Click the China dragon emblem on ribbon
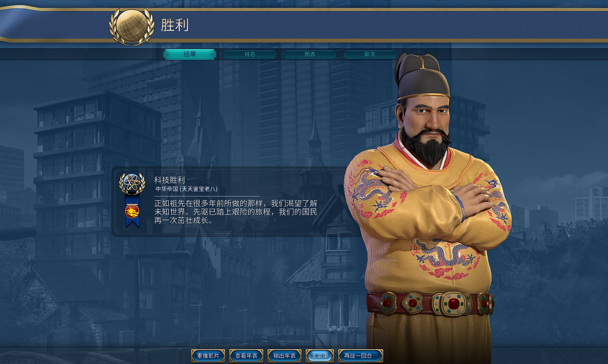Screen dimensions: 608x364 click(x=132, y=212)
